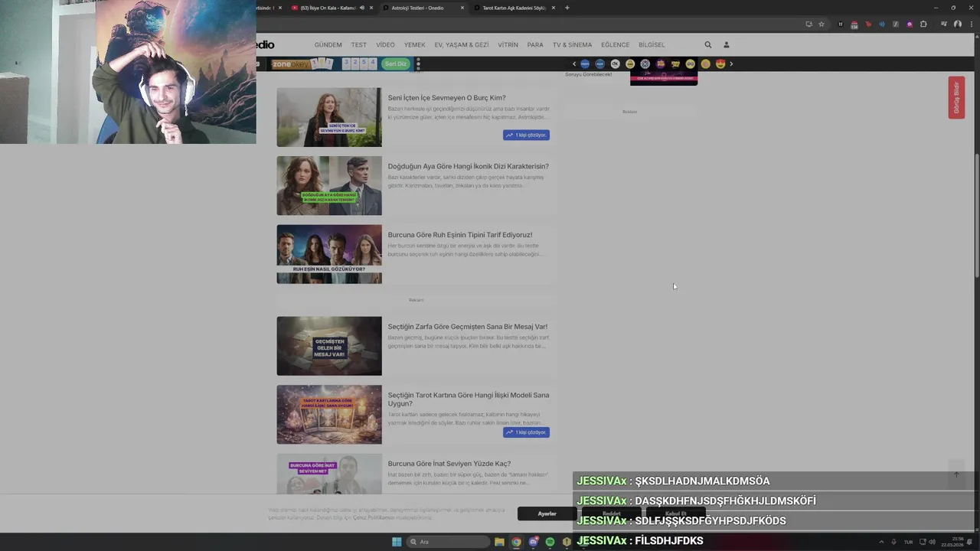
Task: Open the Chrome three-dot menu
Action: pos(971,24)
